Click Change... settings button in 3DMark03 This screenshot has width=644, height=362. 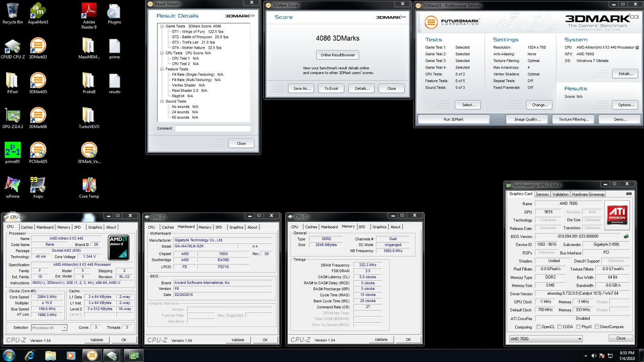click(540, 105)
